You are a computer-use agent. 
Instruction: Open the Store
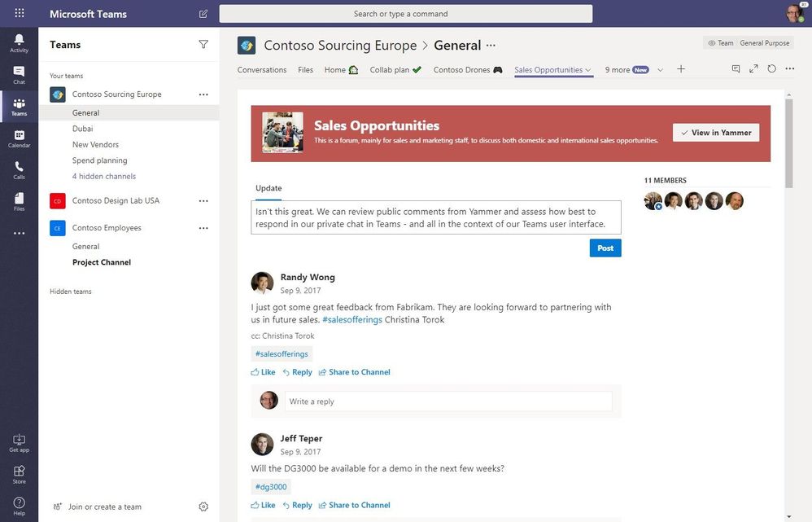[x=20, y=474]
